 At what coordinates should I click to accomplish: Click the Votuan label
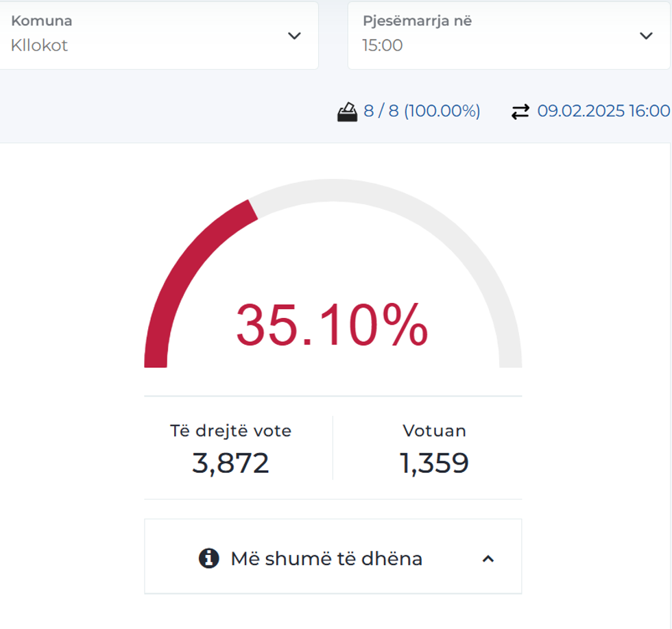[x=434, y=431]
